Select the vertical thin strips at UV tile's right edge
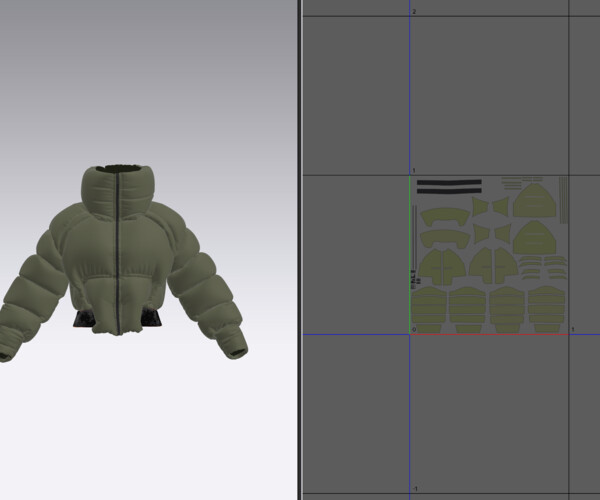Screen dimensions: 600x500 [x=563, y=200]
